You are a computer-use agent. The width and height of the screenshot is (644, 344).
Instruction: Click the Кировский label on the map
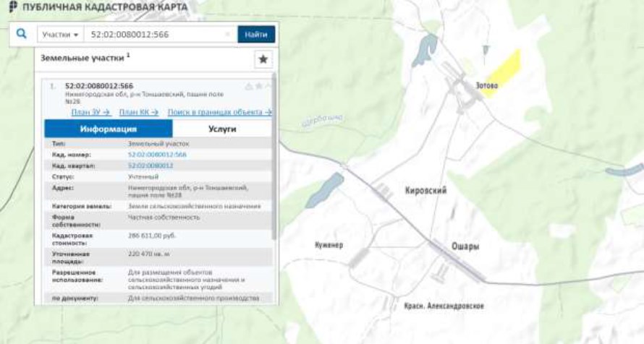tap(425, 190)
